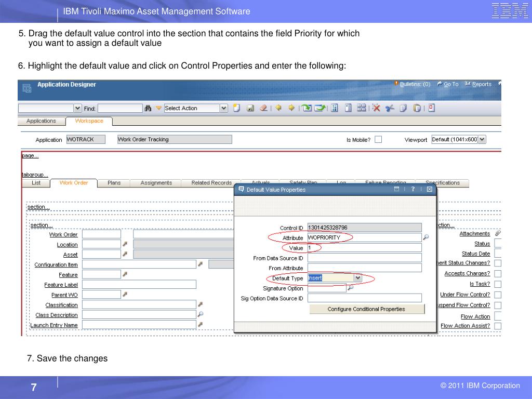Click the minimize icon in Default Value Properties

pyautogui.click(x=396, y=189)
